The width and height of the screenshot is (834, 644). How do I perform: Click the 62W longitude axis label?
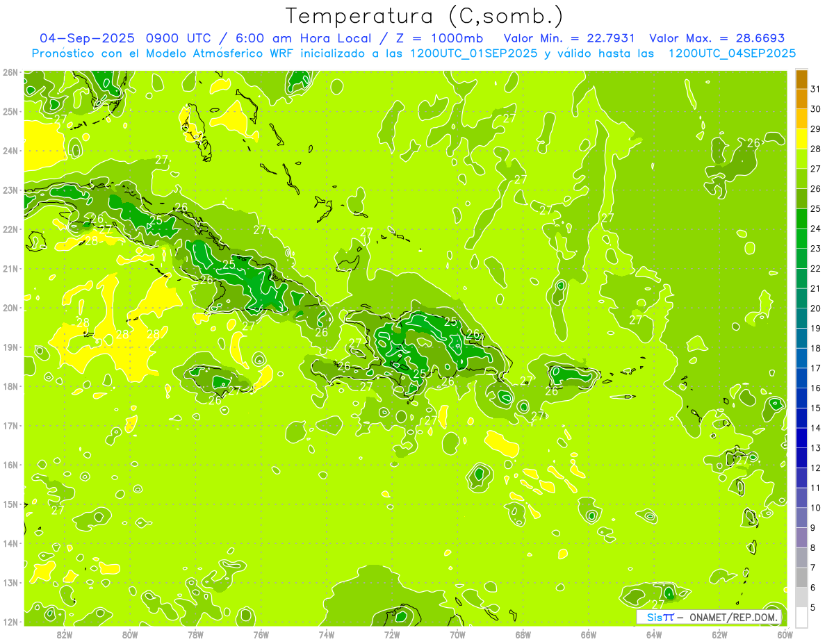tap(719, 634)
